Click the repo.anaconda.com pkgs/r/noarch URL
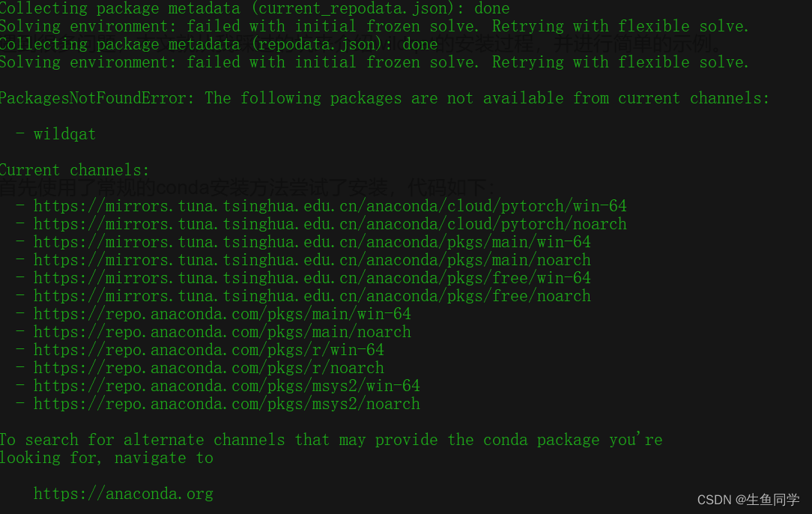 click(209, 368)
